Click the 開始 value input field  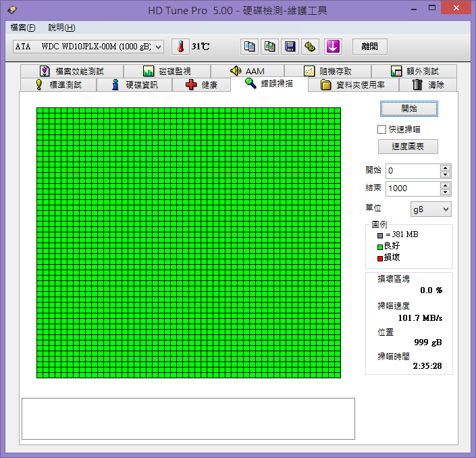(413, 171)
